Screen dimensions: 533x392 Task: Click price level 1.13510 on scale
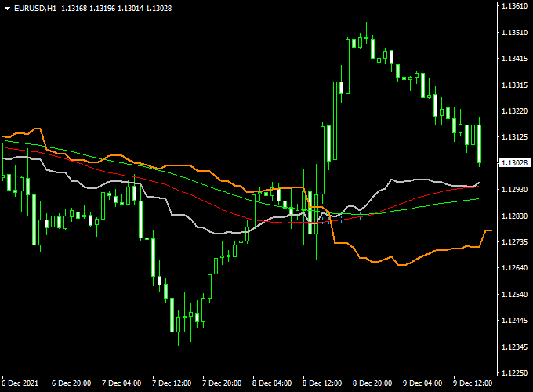click(515, 33)
